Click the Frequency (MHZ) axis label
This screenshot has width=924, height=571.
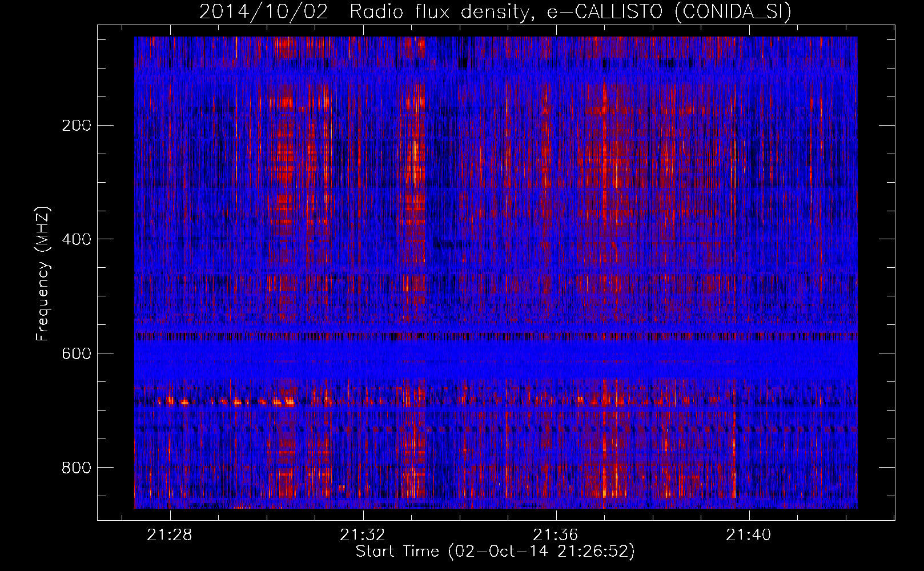[x=43, y=274]
